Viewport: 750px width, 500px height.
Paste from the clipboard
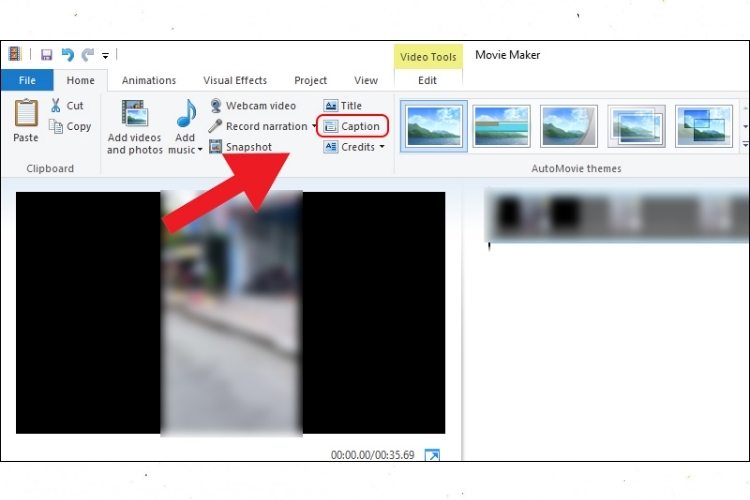click(x=26, y=121)
